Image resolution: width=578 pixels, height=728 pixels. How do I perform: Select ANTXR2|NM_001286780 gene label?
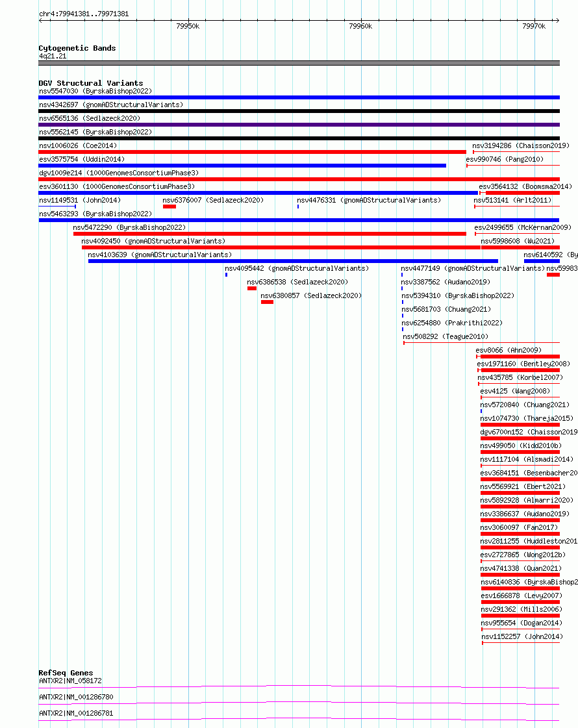tap(76, 697)
